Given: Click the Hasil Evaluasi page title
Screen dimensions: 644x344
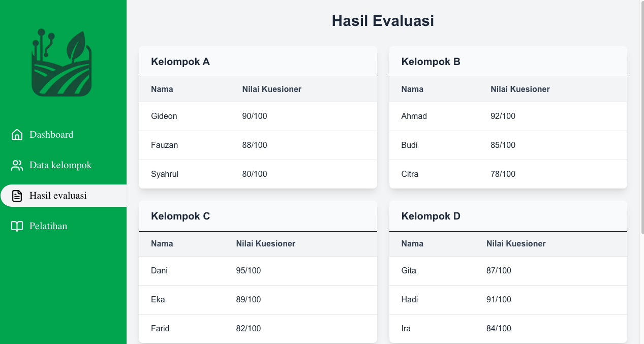Looking at the screenshot, I should [x=383, y=21].
